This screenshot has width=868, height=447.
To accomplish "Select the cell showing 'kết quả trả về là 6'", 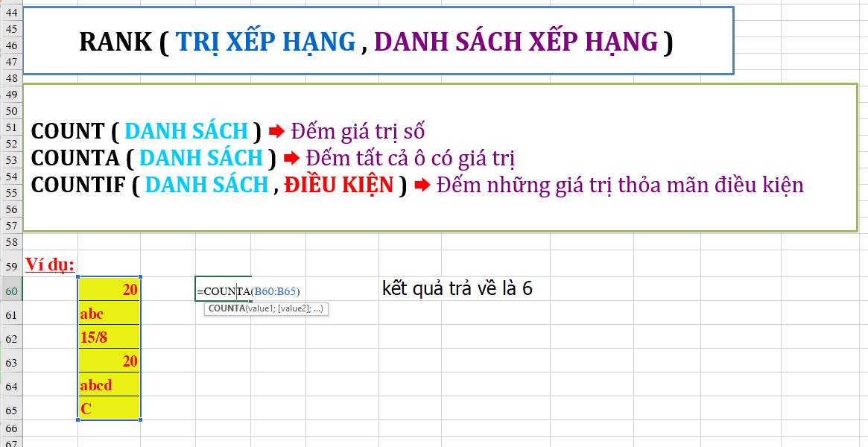I will [458, 286].
